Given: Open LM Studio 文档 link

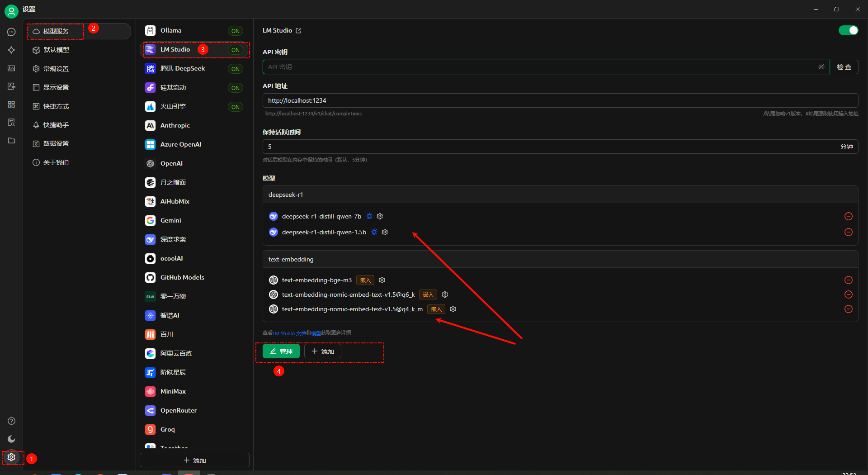Looking at the screenshot, I should click(290, 333).
